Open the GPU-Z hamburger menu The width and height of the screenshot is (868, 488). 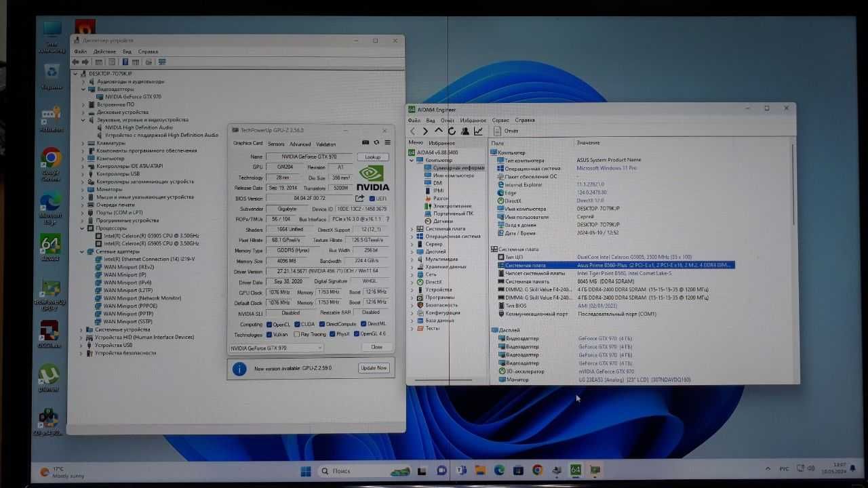click(387, 142)
